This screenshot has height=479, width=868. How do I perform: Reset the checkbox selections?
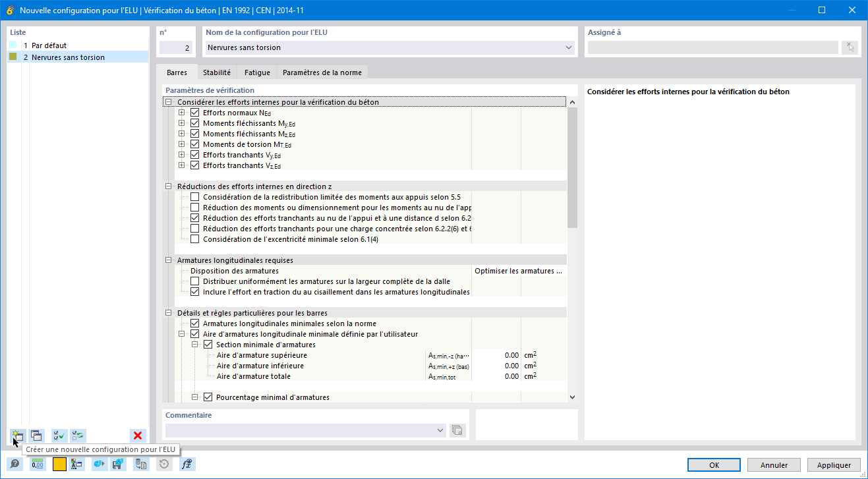(x=78, y=436)
